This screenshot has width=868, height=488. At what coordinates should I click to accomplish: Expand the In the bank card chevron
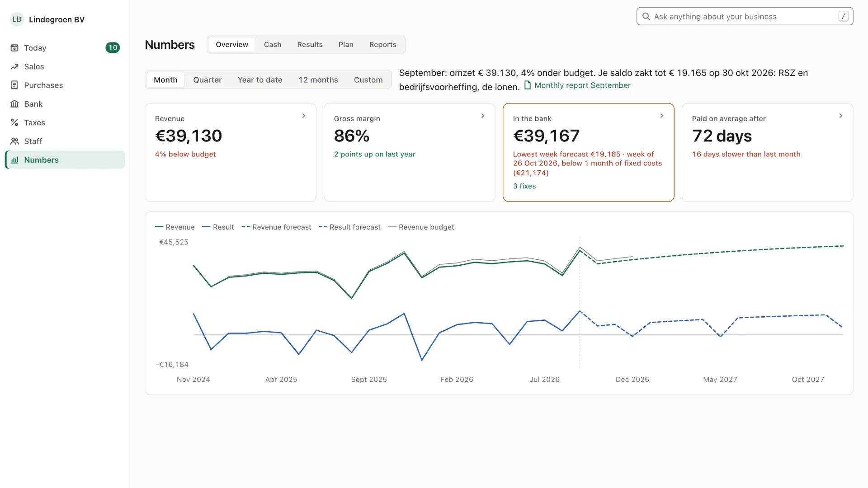coord(662,116)
